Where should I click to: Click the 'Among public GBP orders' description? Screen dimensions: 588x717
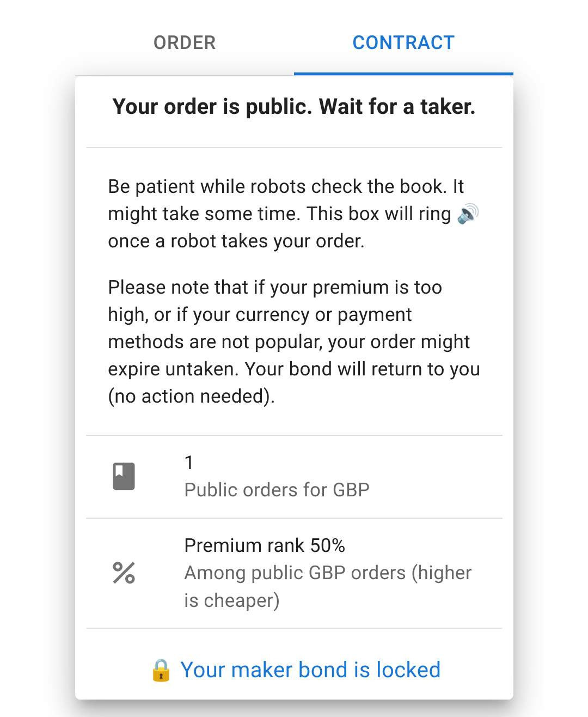click(328, 573)
